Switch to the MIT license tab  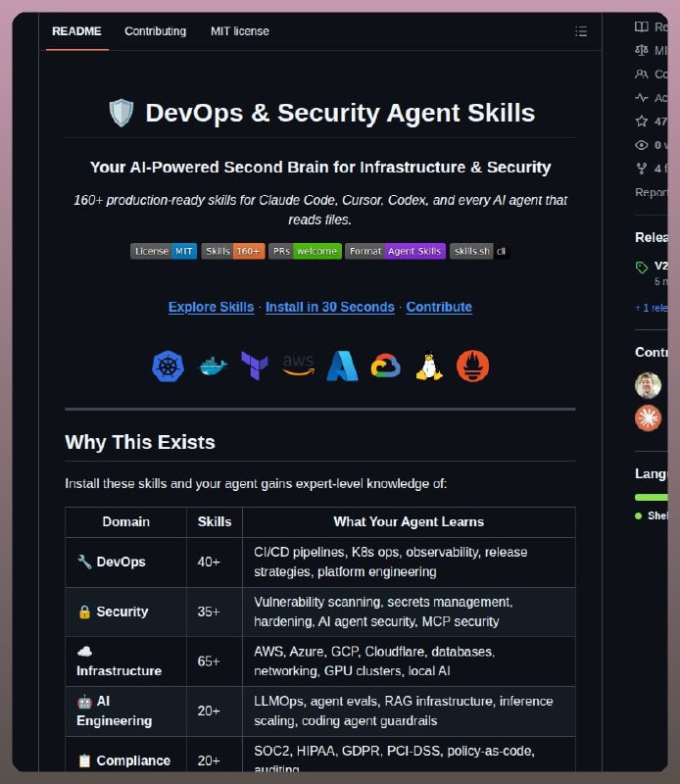pyautogui.click(x=240, y=31)
